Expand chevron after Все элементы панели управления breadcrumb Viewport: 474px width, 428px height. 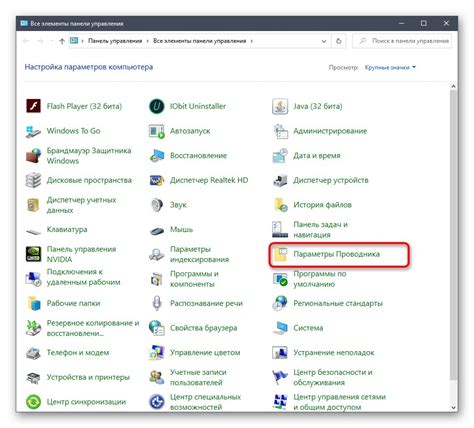252,41
